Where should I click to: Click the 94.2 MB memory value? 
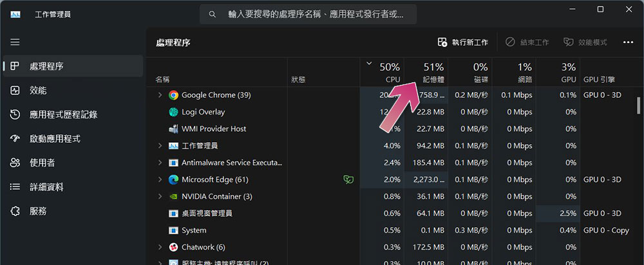pyautogui.click(x=430, y=145)
